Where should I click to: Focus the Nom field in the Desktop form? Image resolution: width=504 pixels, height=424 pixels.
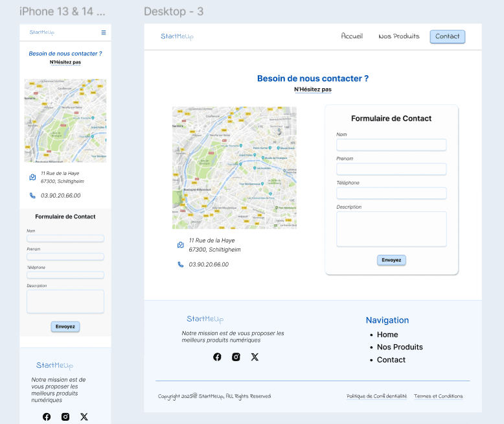click(x=391, y=145)
